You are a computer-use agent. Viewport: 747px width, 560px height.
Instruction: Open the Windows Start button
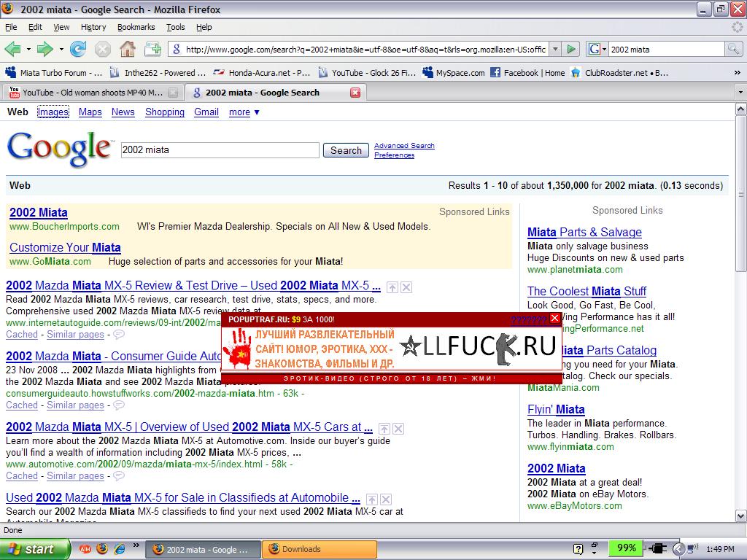[x=34, y=549]
